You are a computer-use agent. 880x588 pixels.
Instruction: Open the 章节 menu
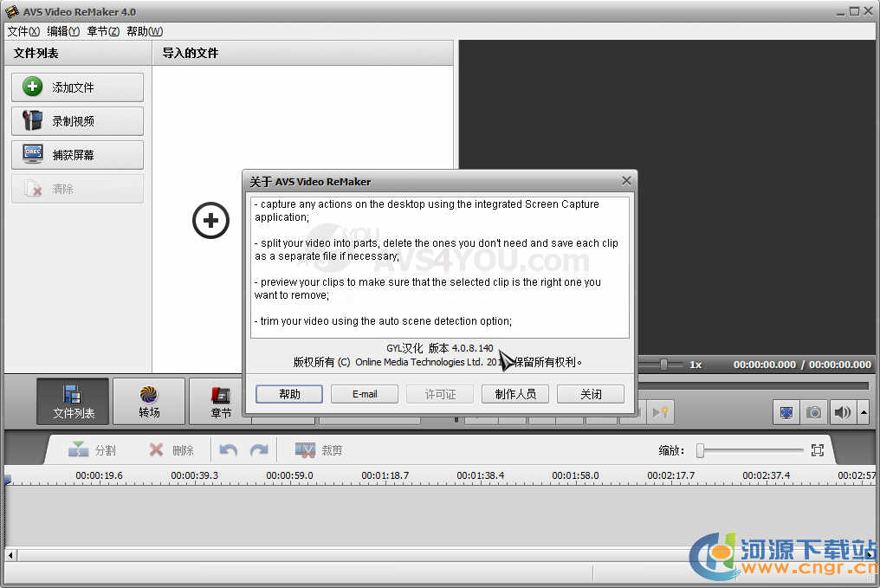[103, 31]
